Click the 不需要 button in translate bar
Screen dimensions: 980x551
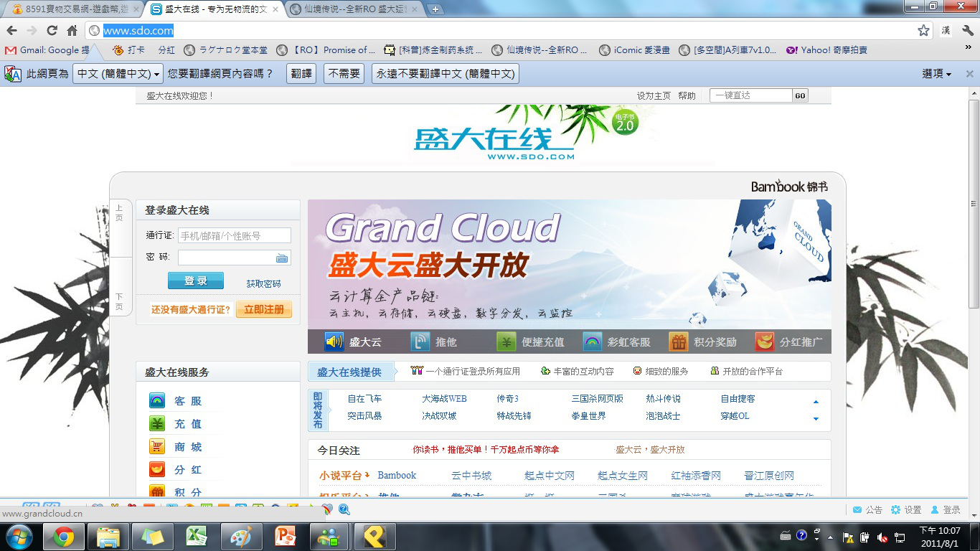[x=344, y=74]
